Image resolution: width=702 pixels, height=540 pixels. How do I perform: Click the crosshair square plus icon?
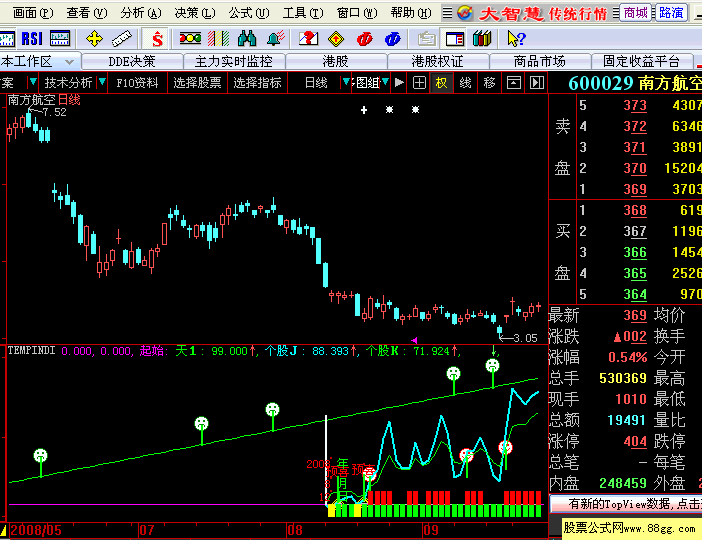pyautogui.click(x=419, y=82)
